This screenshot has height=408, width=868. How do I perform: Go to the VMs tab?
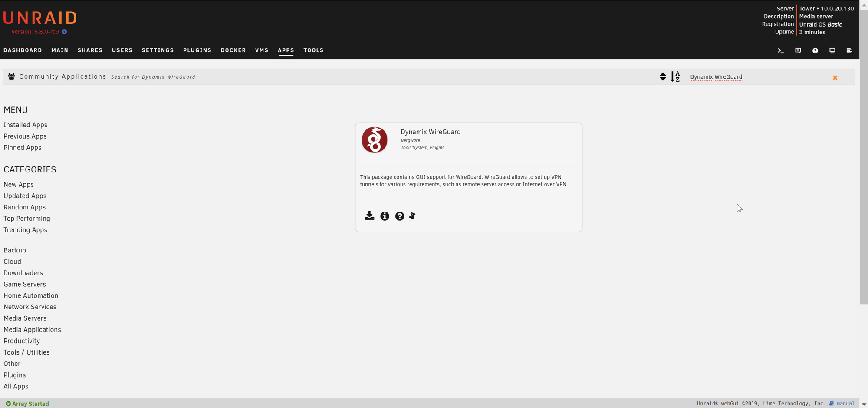(x=262, y=50)
